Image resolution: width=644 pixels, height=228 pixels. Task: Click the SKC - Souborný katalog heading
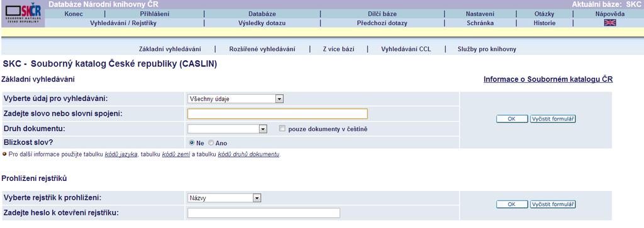coord(109,64)
